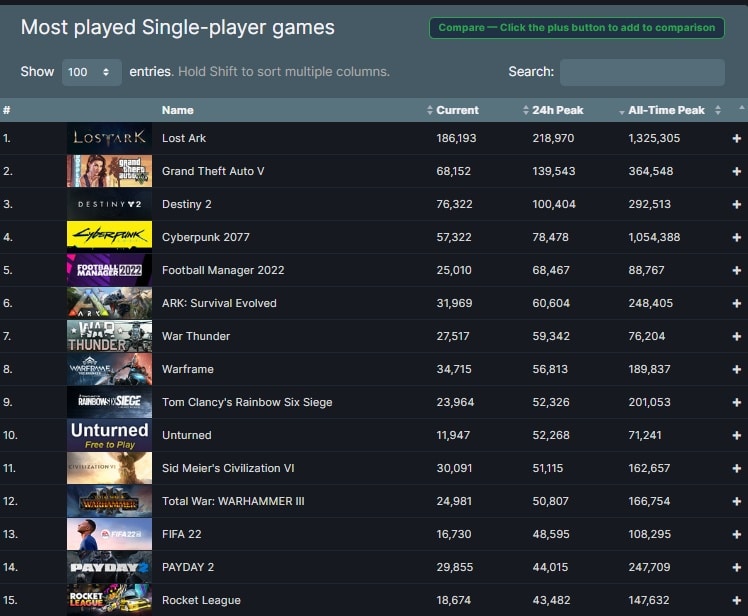748x616 pixels.
Task: Open Lost Ark game thumbnail
Action: pos(109,138)
